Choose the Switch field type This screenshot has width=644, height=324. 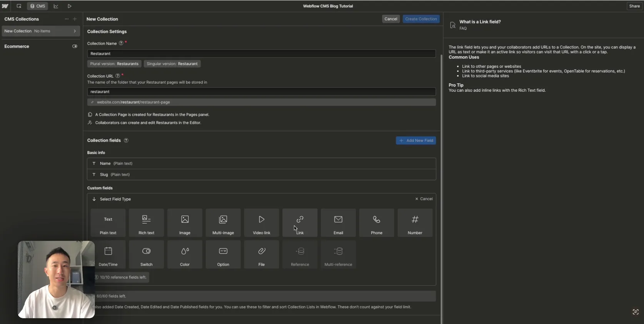tap(147, 254)
